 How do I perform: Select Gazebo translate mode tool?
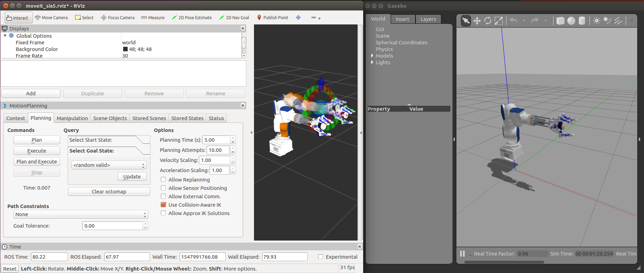point(477,21)
